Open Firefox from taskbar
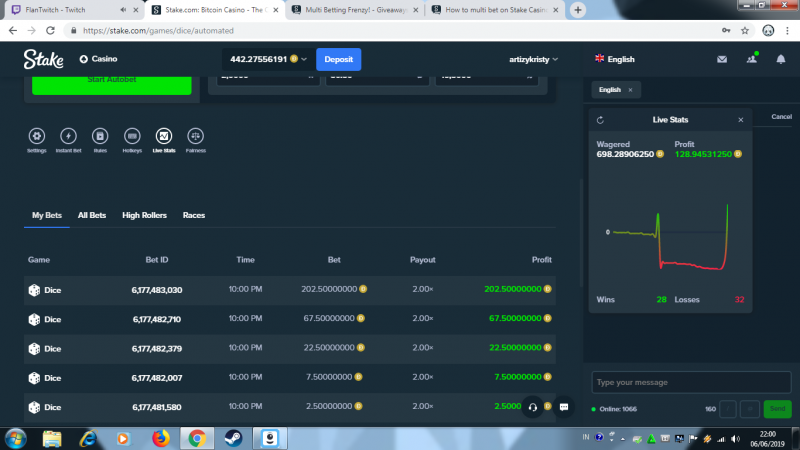800x450 pixels. 161,438
